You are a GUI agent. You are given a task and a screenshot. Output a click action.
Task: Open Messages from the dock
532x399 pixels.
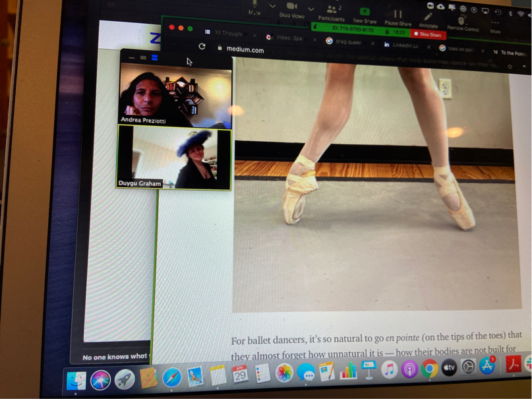[306, 373]
